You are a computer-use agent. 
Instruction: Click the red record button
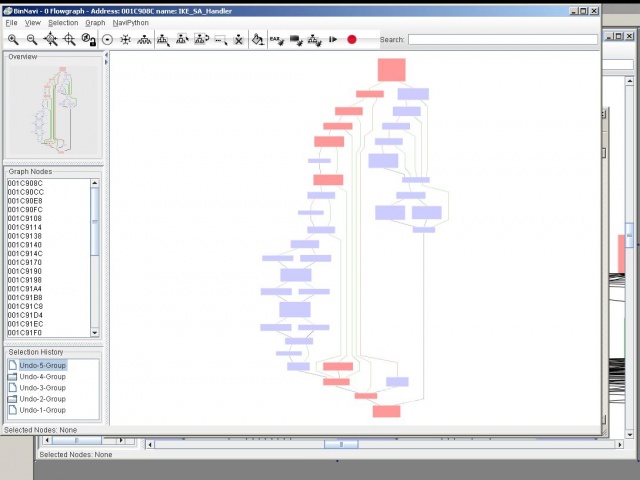352,40
